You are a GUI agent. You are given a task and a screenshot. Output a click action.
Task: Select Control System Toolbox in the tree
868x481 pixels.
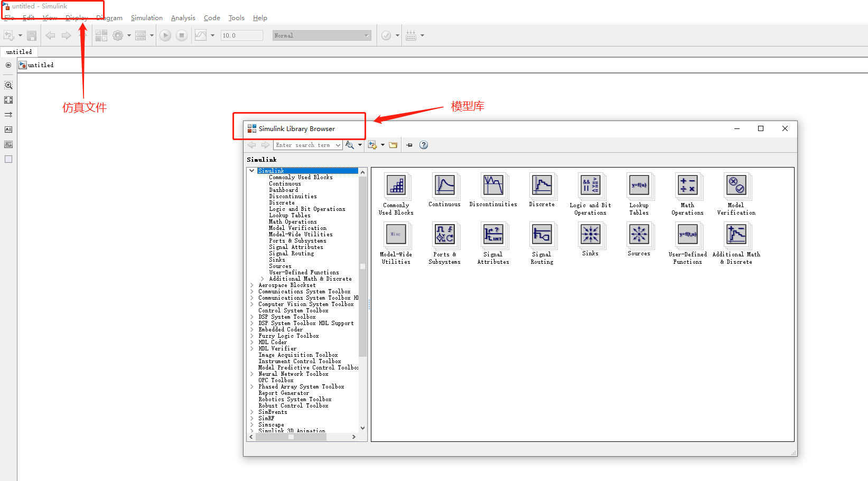(x=293, y=310)
